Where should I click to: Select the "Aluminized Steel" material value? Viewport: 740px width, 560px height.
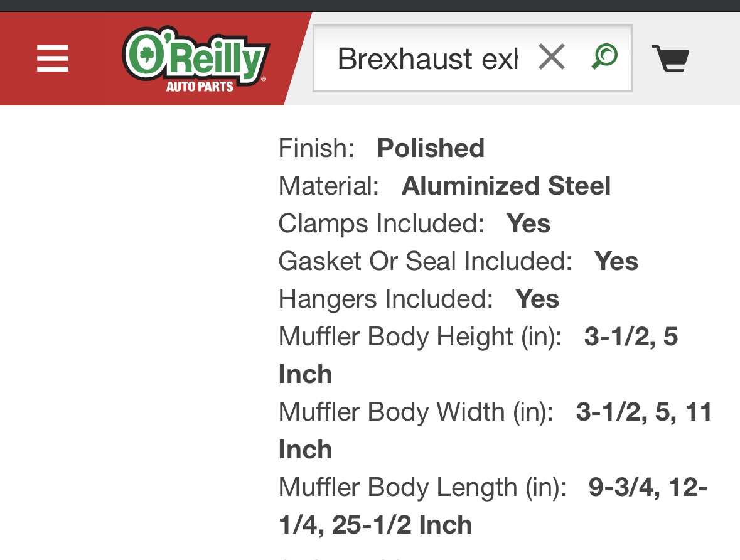[x=506, y=186]
